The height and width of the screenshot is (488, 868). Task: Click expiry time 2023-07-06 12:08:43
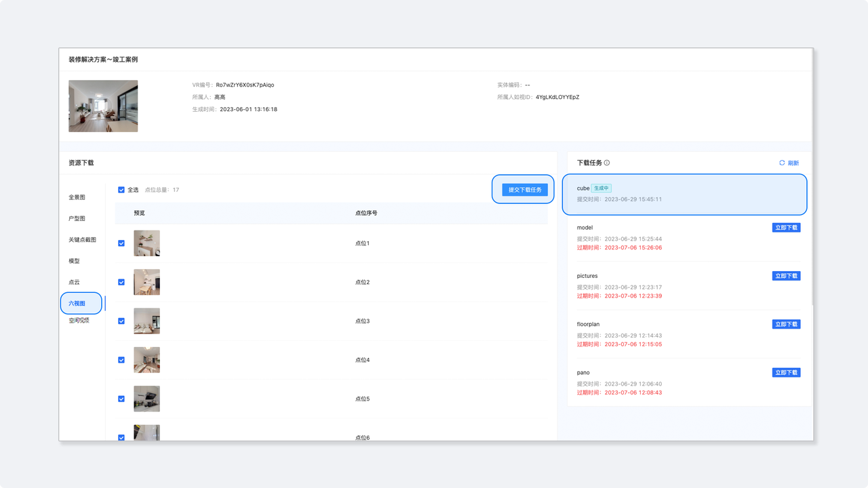(x=633, y=392)
